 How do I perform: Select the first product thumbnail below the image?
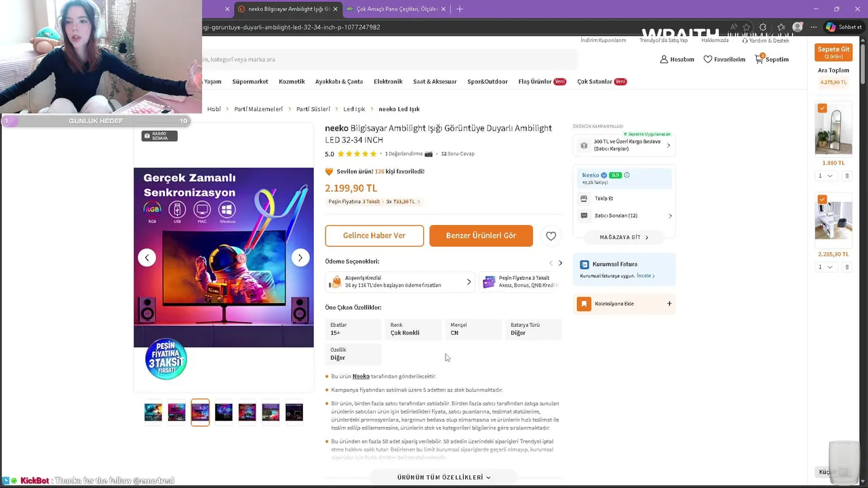pyautogui.click(x=153, y=412)
